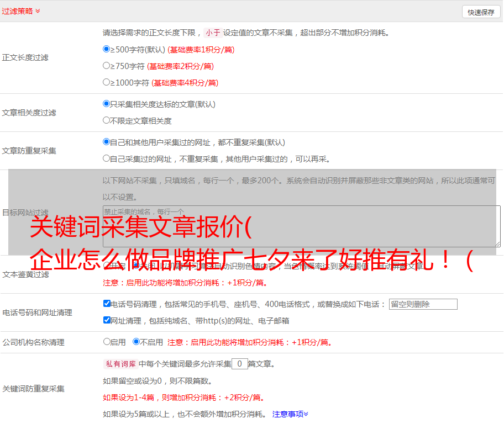Click the 关键词防重复采集 label
504x424 pixels.
[33, 389]
